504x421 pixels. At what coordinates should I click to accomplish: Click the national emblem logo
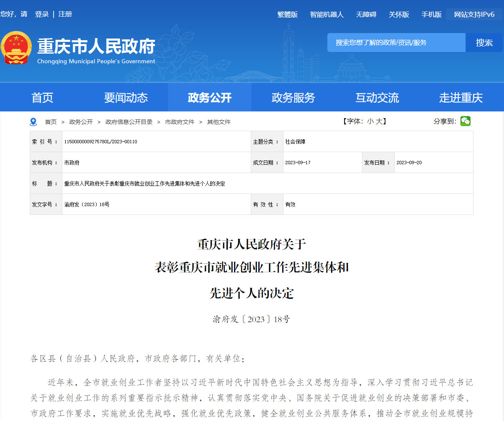pyautogui.click(x=16, y=48)
